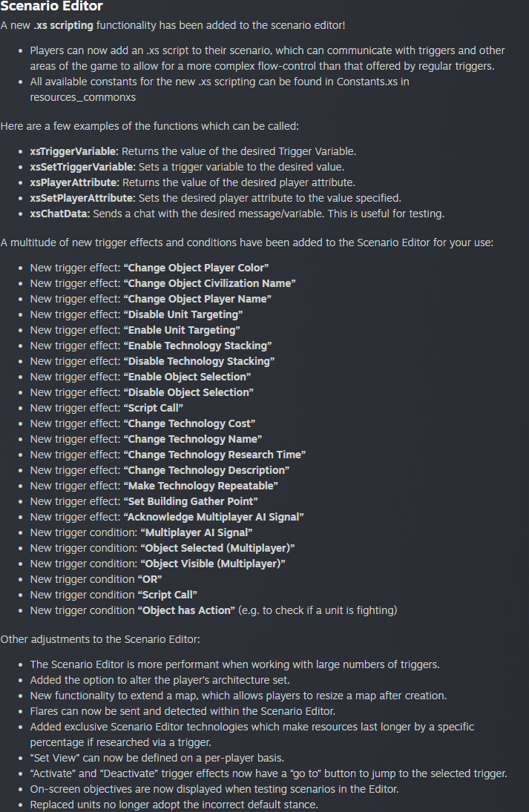The height and width of the screenshot is (812, 529).
Task: Click "Acknowledge Multiplayer AI Signal" effect text
Action: point(214,517)
